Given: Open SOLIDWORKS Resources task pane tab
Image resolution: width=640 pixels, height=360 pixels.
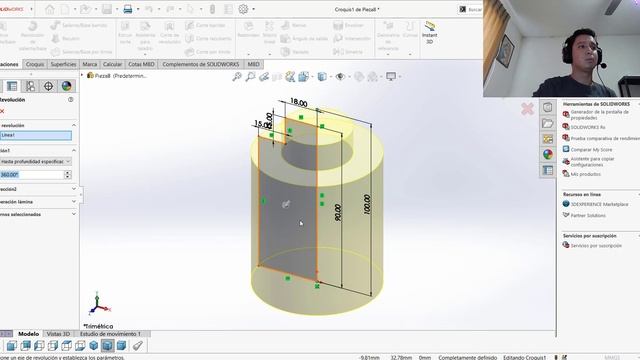Looking at the screenshot, I should coord(548,107).
